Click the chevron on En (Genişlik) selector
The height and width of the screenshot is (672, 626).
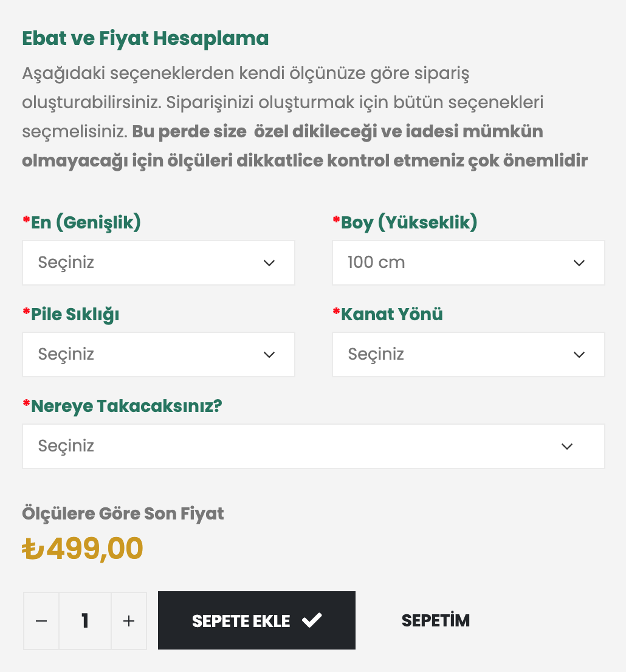tap(269, 262)
